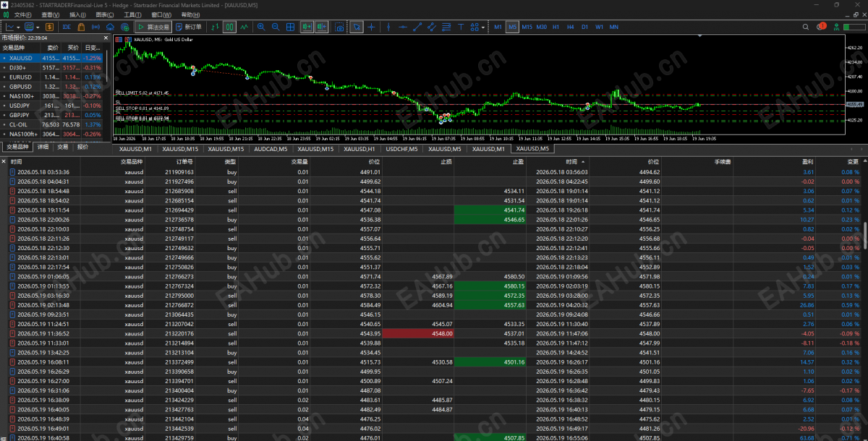Open the XAUUSD,H1 chart tab
Viewport: 868px width, 441px height.
click(x=359, y=148)
